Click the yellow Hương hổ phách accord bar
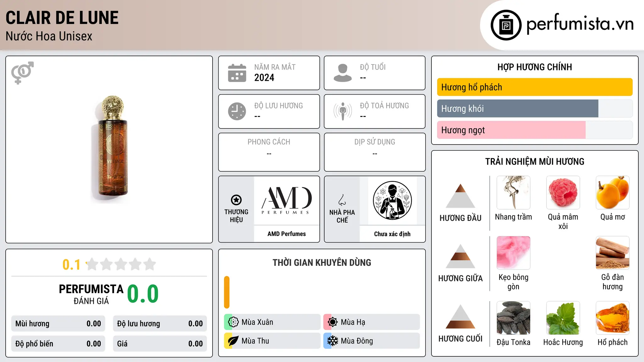 click(x=535, y=87)
